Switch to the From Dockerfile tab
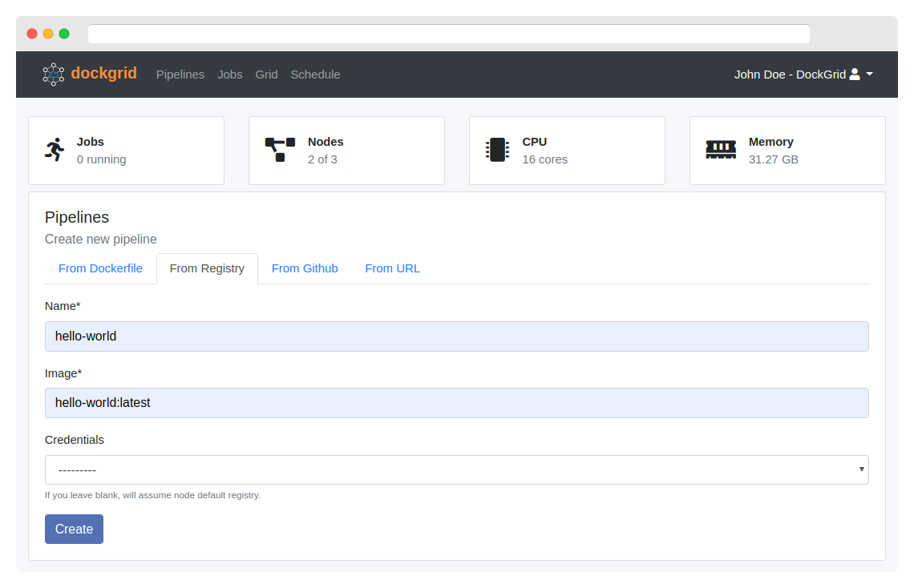Screen dimensions: 914x588 [x=100, y=268]
